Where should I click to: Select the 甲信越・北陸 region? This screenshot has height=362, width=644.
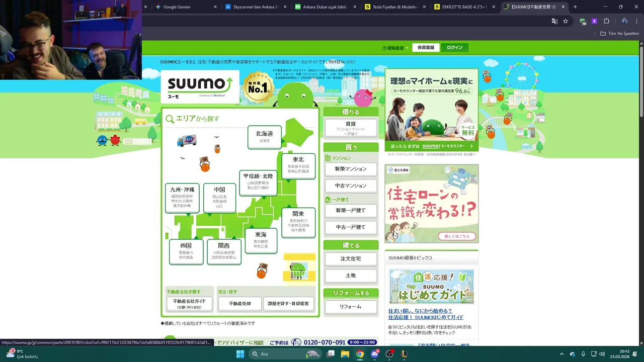(x=258, y=183)
